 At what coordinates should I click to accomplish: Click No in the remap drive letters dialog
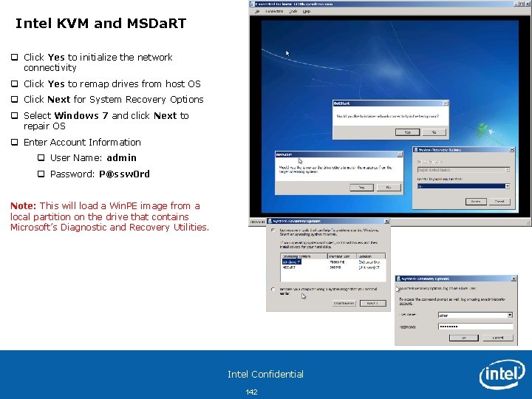coord(389,187)
